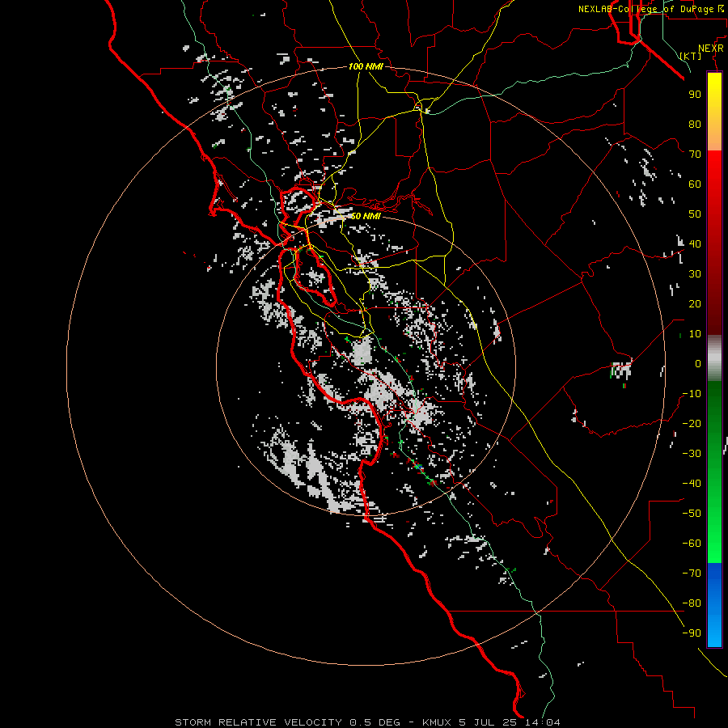Click the 50 NMI range ring label
728x728 pixels.
coord(366,216)
